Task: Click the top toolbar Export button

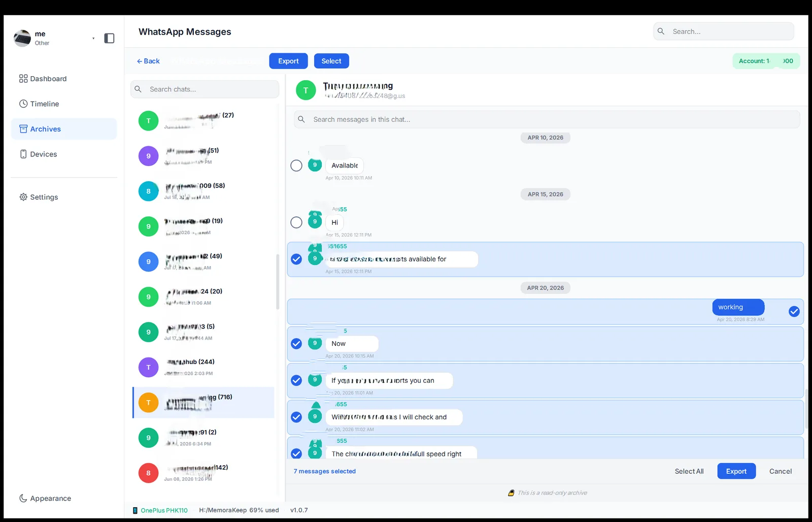Action: click(288, 61)
